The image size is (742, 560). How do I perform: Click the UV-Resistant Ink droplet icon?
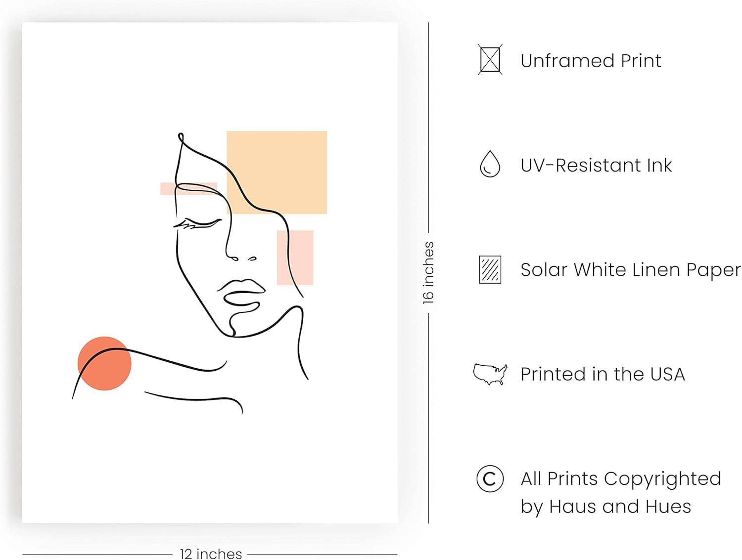[x=490, y=164]
